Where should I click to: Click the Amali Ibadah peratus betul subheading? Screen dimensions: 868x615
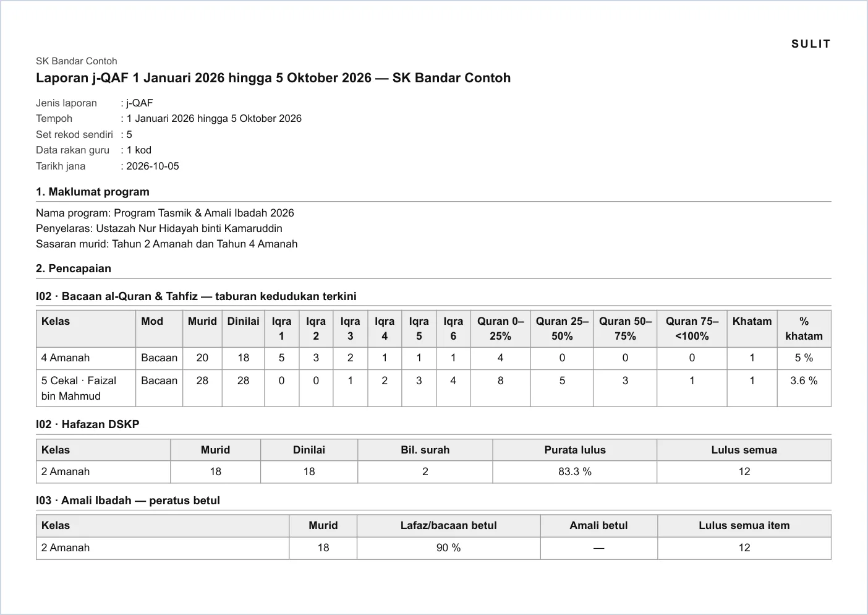click(x=128, y=501)
